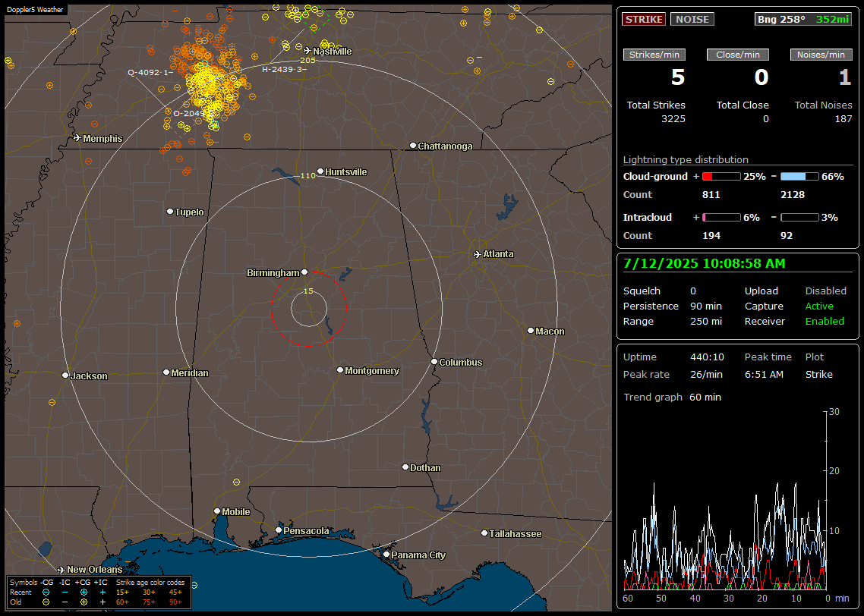Click the yellow Old +CG legend symbol
The height and width of the screenshot is (616, 864).
84,602
